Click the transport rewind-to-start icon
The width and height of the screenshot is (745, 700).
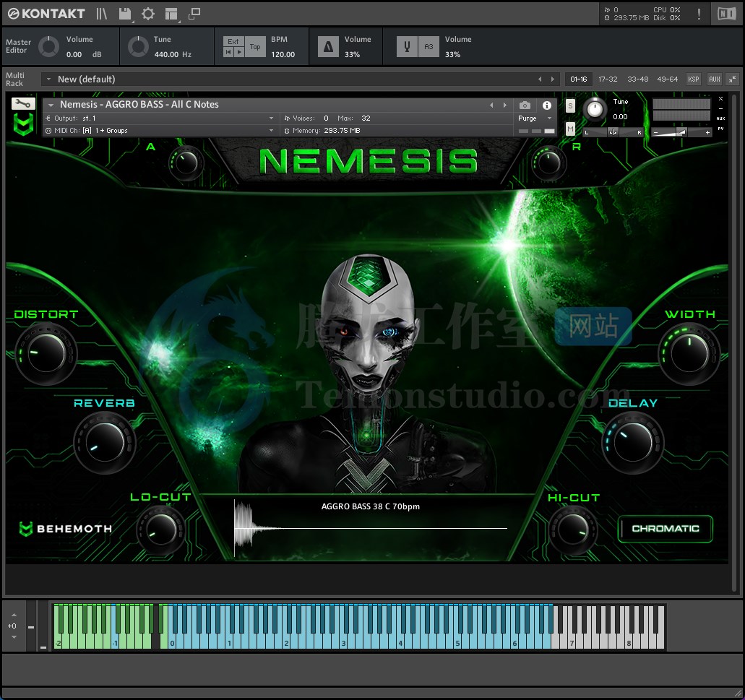click(228, 52)
